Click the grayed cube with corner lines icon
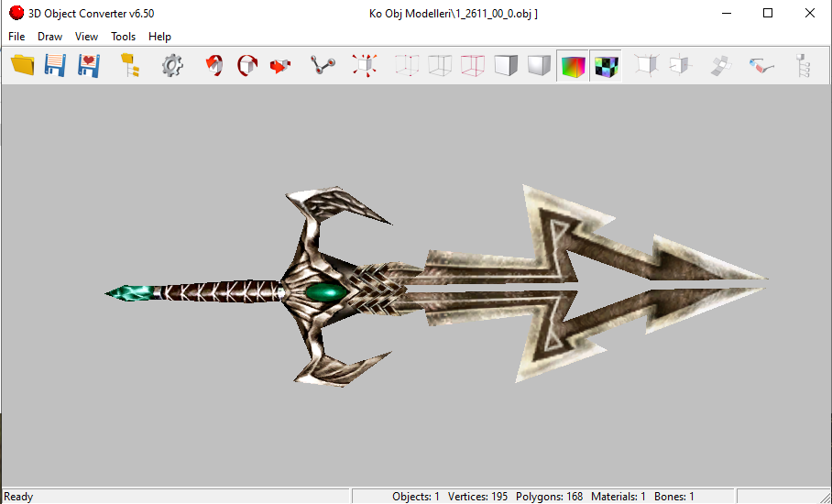Viewport: 832px width, 504px height. pos(647,66)
